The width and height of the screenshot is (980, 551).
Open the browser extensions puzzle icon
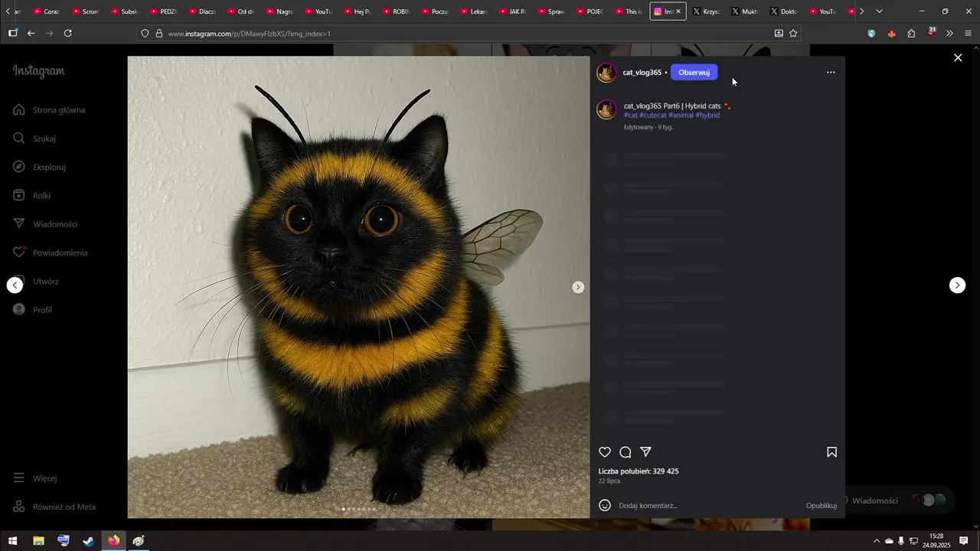911,34
